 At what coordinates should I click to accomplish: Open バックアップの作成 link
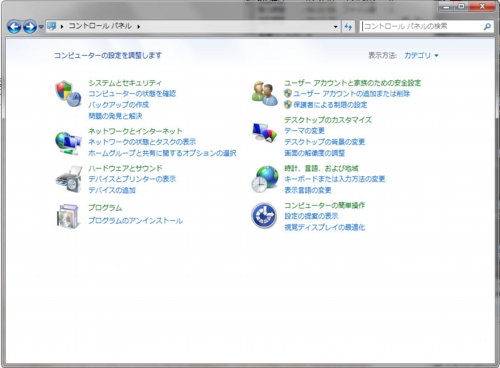118,105
